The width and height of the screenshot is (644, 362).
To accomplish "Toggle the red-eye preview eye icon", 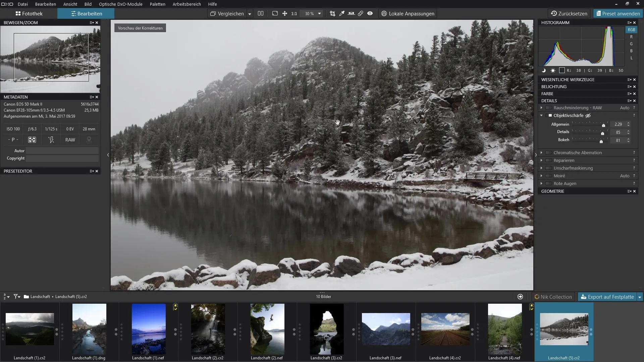I will coord(370,14).
